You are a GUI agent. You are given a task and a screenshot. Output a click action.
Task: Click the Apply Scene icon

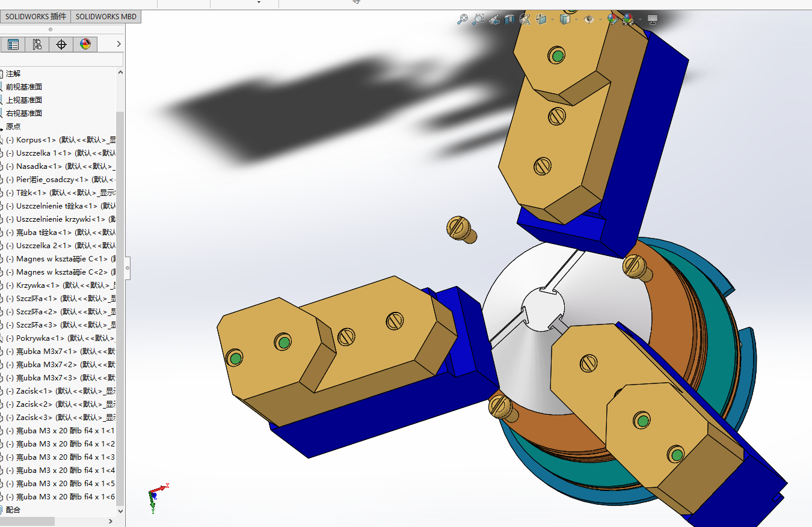628,20
